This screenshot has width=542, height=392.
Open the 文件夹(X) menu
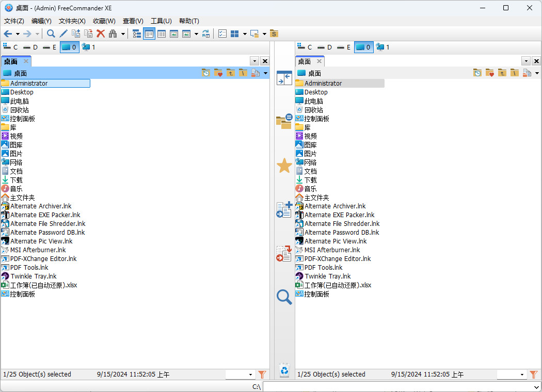pos(72,21)
